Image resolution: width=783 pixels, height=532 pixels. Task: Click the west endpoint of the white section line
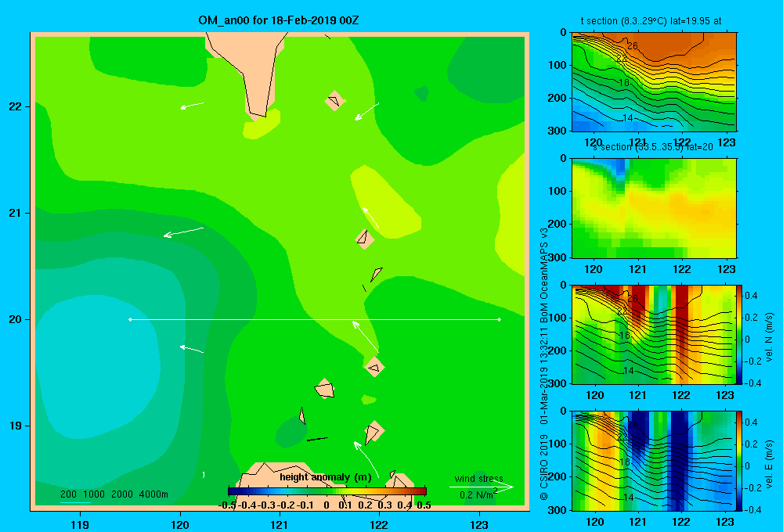[x=130, y=319]
